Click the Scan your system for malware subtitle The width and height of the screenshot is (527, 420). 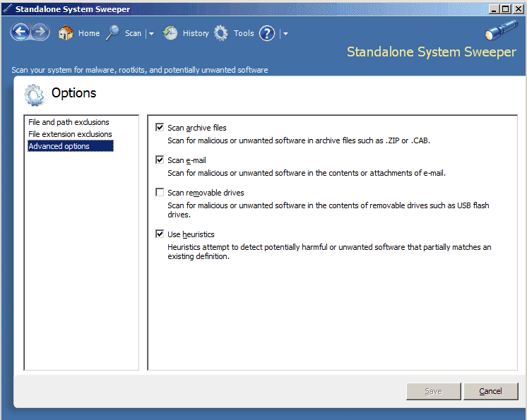pyautogui.click(x=140, y=70)
